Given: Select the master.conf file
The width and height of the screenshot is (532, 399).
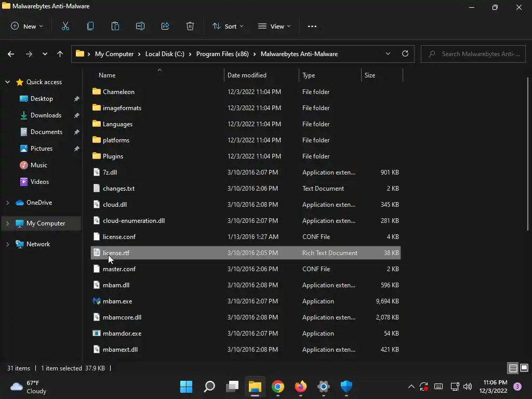Looking at the screenshot, I should pyautogui.click(x=246, y=269).
